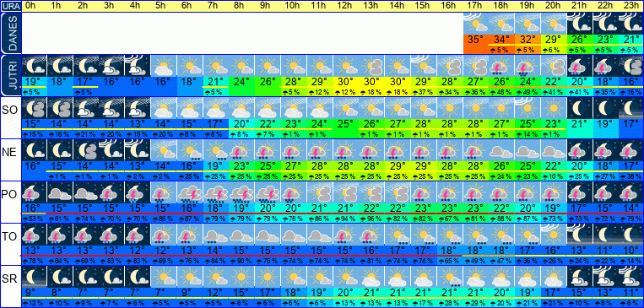Select the TO 8h overcast cloud icon
Image resolution: width=644 pixels, height=308 pixels.
pyautogui.click(x=241, y=234)
